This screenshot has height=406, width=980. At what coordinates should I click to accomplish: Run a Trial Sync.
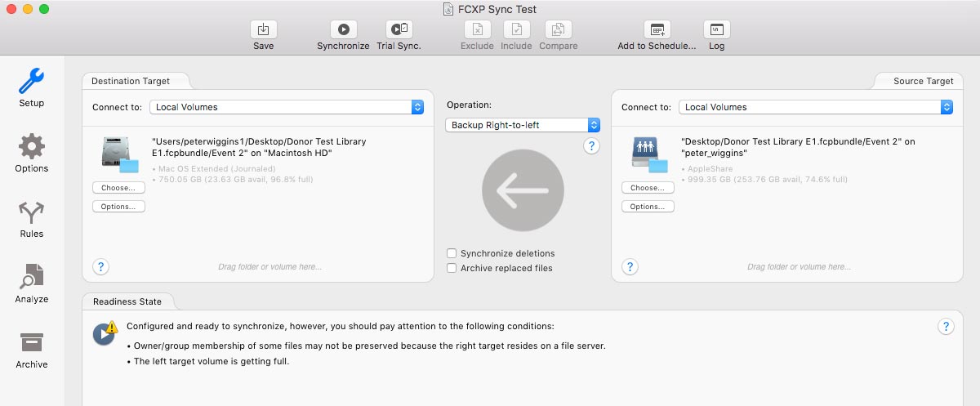[399, 29]
